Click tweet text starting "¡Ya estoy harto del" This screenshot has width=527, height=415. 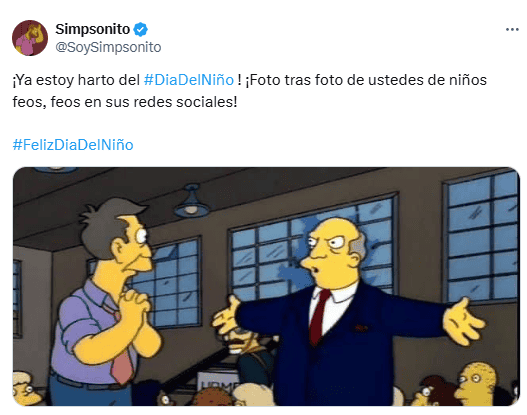[76, 80]
